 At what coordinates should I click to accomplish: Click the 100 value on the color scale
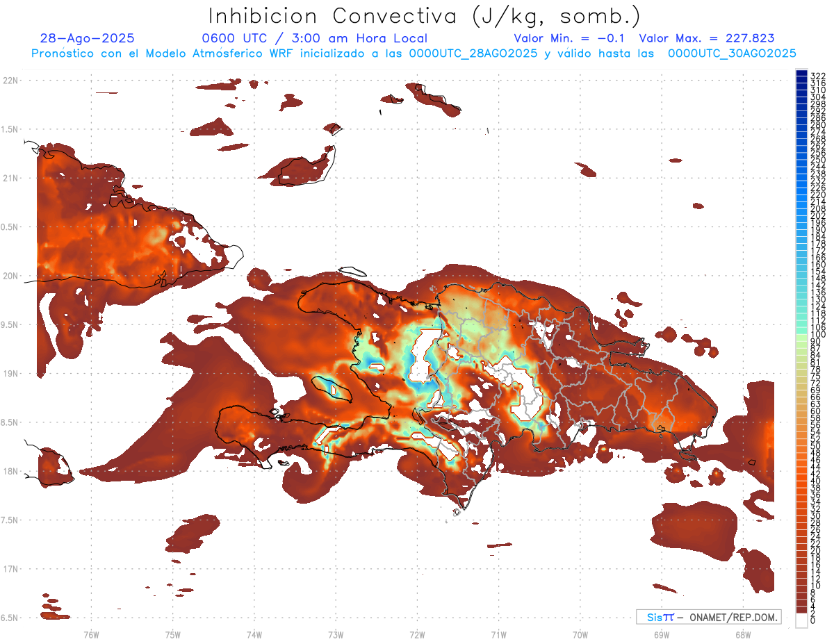point(817,336)
